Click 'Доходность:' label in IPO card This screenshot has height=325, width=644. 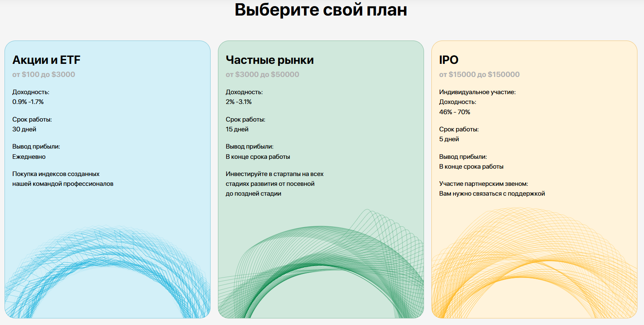pos(458,102)
